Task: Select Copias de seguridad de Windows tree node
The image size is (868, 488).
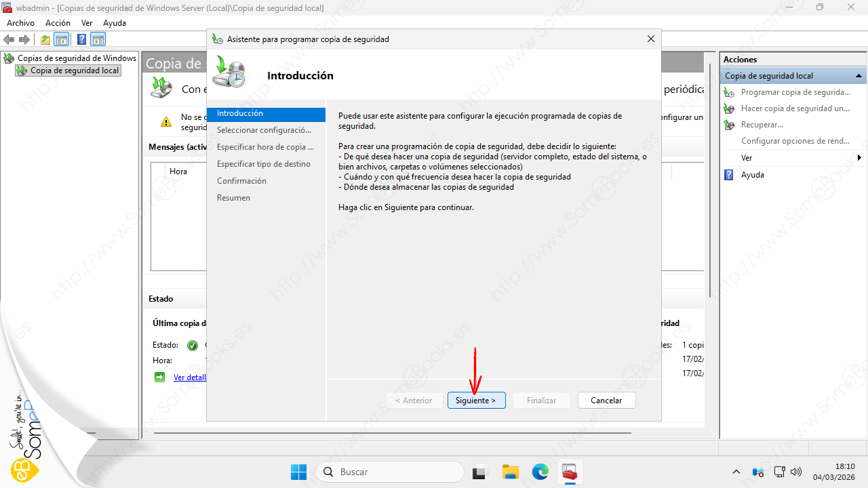Action: pos(77,58)
